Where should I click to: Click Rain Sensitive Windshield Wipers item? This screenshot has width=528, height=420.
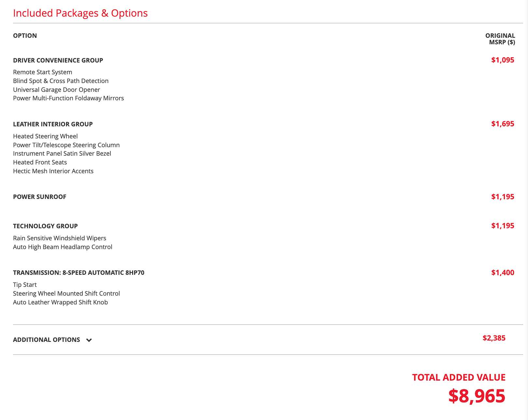[x=60, y=238]
